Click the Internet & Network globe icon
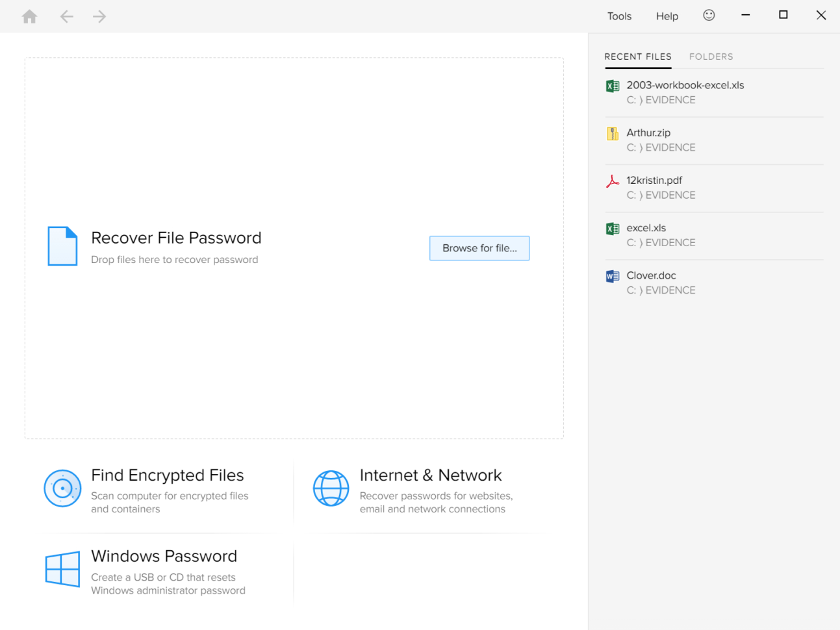This screenshot has width=840, height=630. [x=331, y=488]
